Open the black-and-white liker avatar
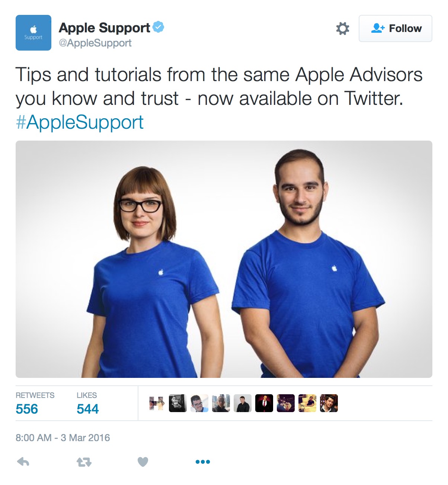Viewport: 448px width, 485px height. pyautogui.click(x=178, y=403)
